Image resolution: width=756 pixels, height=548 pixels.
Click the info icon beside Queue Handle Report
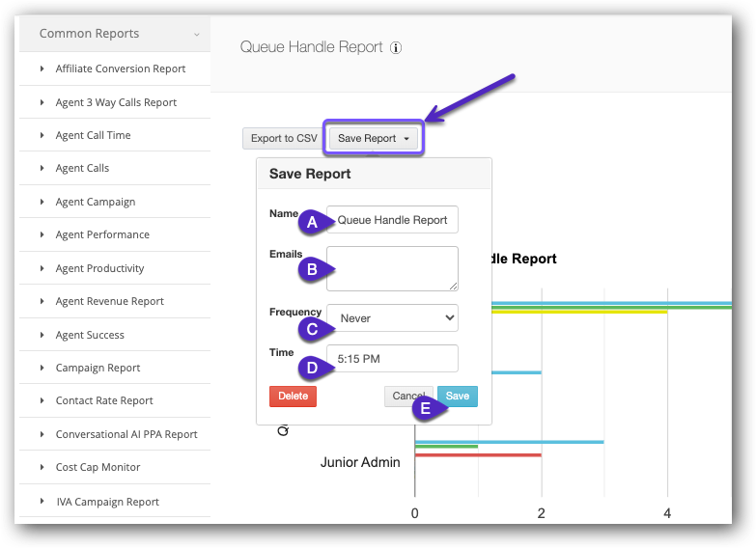coord(396,47)
